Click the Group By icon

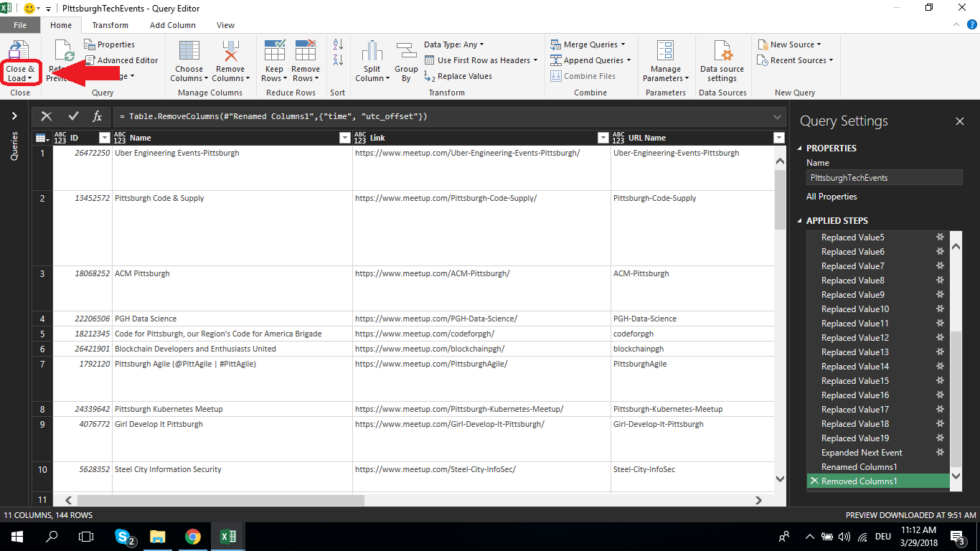pos(407,51)
